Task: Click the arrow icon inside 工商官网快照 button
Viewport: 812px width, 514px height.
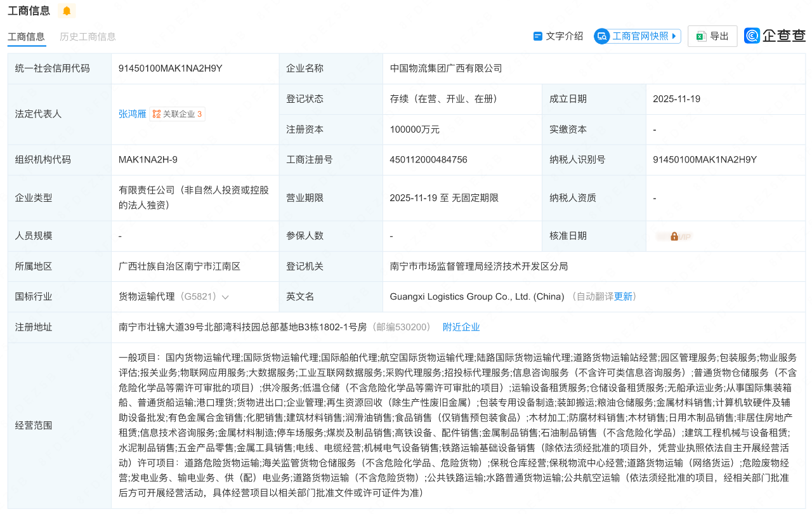Action: click(675, 36)
